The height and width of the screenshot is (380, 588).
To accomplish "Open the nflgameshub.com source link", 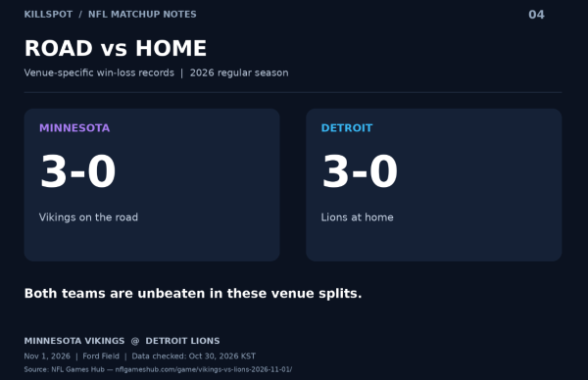I will point(204,369).
